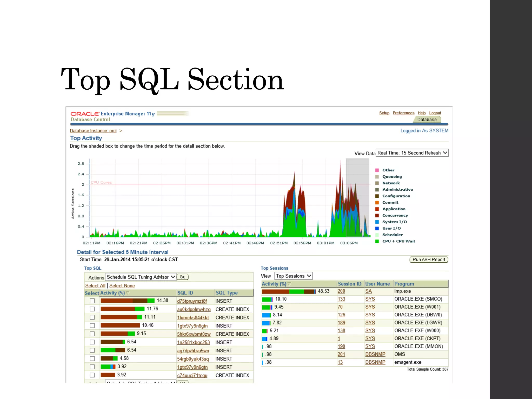Click the User I/O legend swatch

377,228
